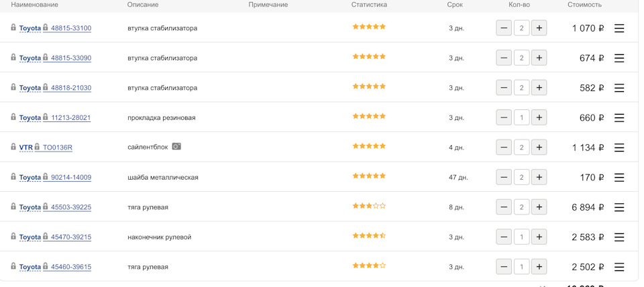Screen dimensions: 644x287
Task: Click Toyota brand link for 45470-39215
Action: [x=30, y=237]
